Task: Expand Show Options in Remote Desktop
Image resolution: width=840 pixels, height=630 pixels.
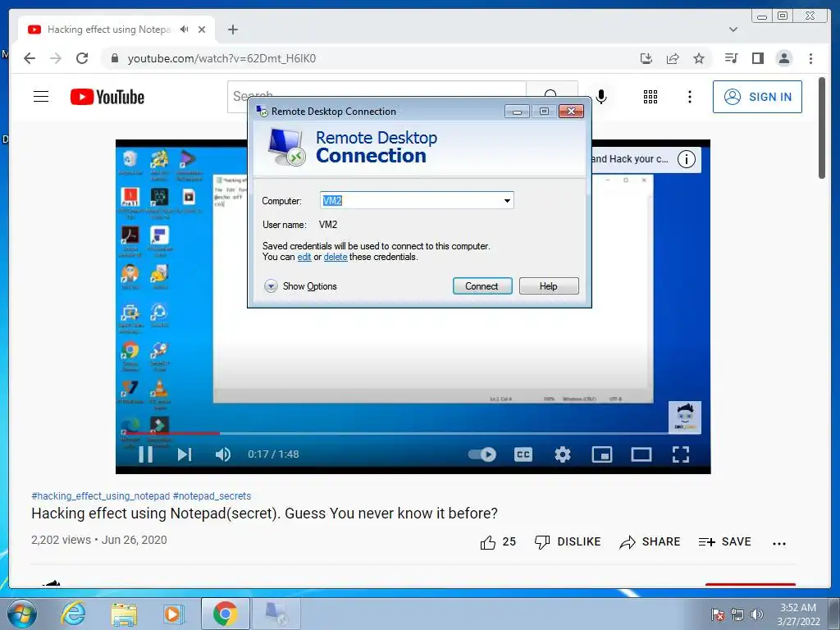Action: (x=300, y=286)
